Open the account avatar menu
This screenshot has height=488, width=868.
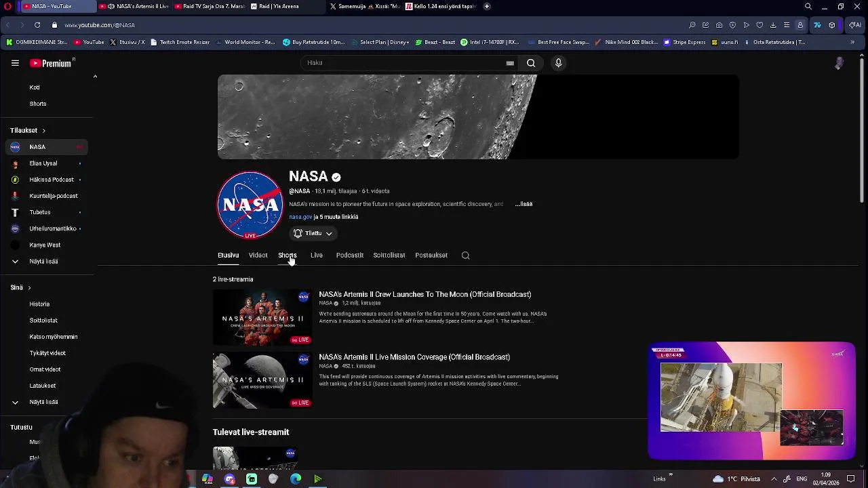pyautogui.click(x=839, y=63)
